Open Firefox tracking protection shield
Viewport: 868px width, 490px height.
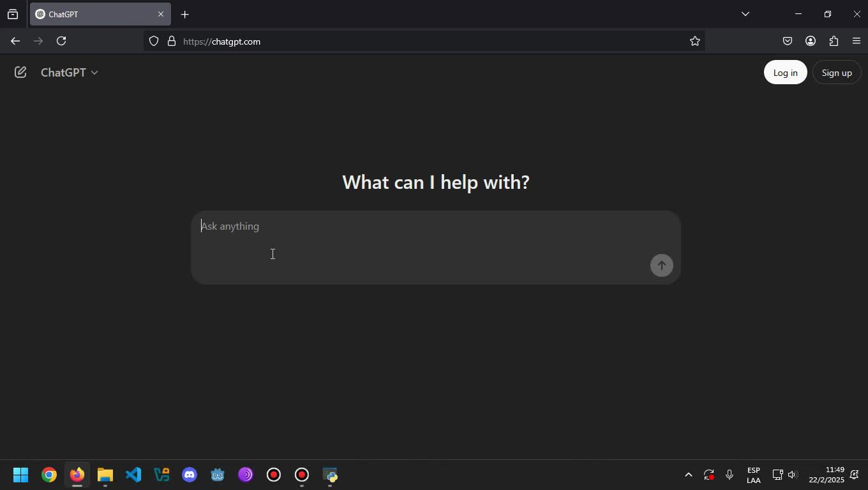(154, 41)
